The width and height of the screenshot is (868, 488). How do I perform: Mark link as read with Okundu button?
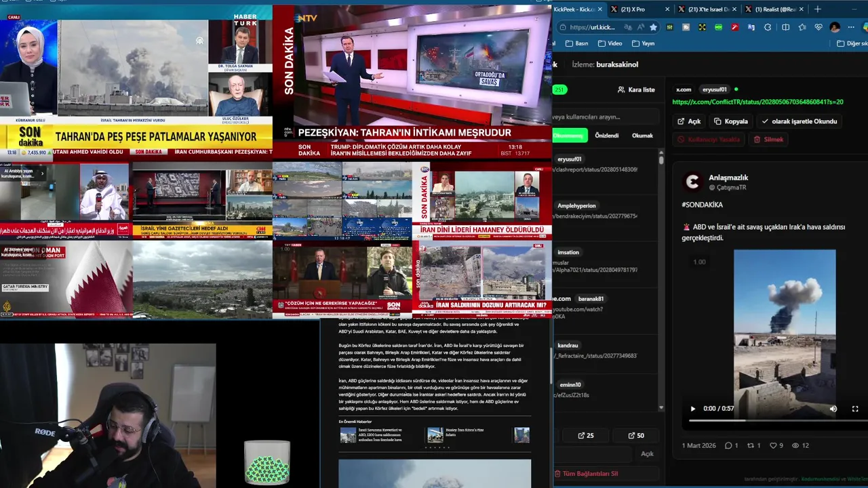point(800,121)
